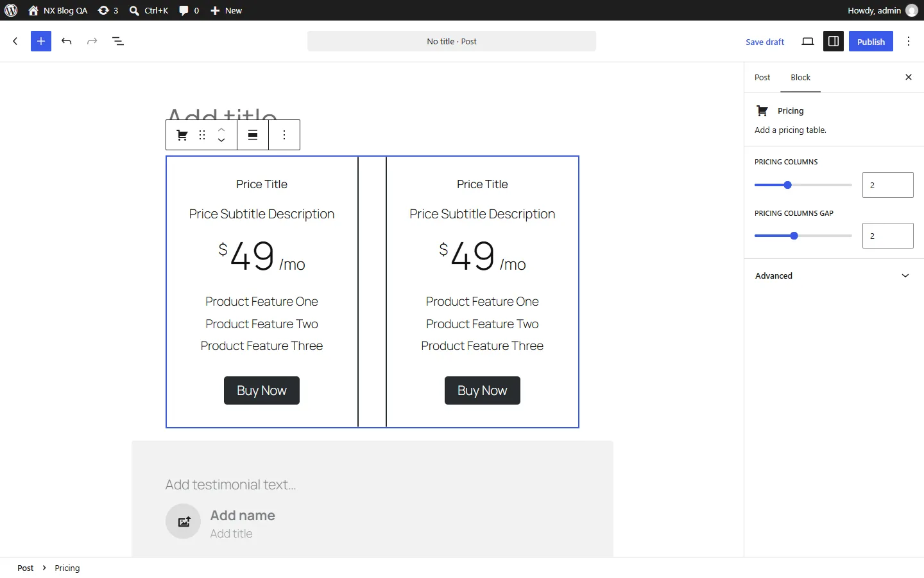This screenshot has height=578, width=924.
Task: Open the Ctrl+K command search
Action: click(x=148, y=10)
